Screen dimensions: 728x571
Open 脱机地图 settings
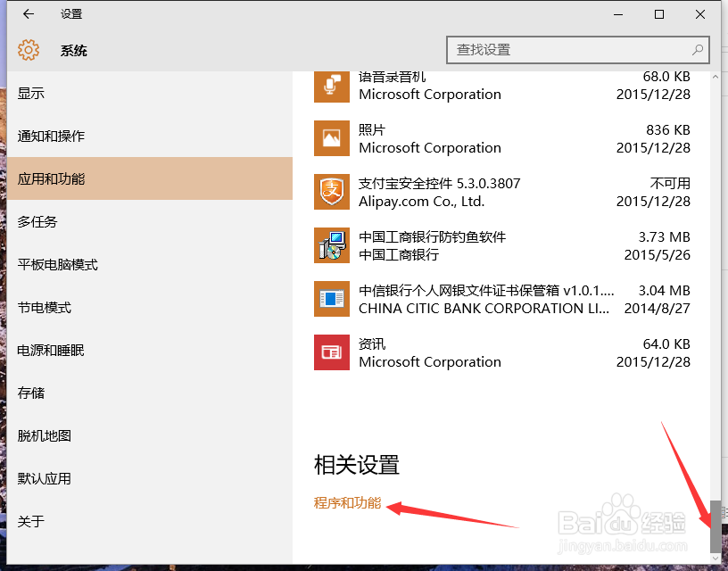pos(150,435)
